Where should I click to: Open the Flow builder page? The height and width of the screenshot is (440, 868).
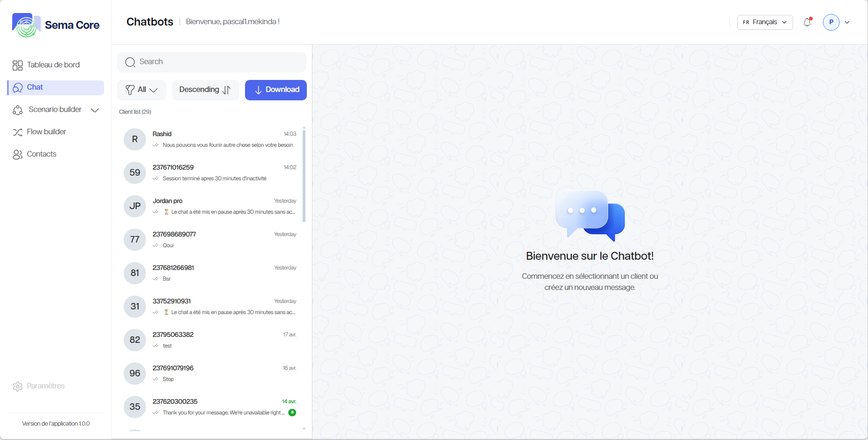46,132
